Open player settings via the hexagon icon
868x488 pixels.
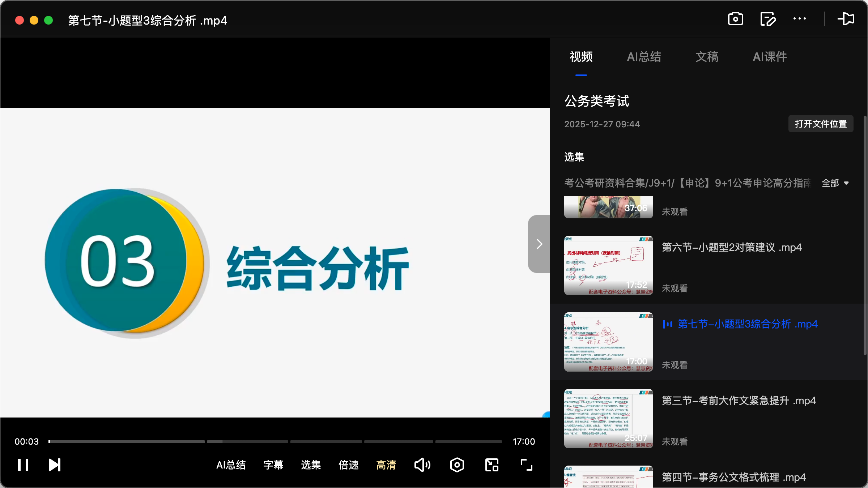[457, 465]
